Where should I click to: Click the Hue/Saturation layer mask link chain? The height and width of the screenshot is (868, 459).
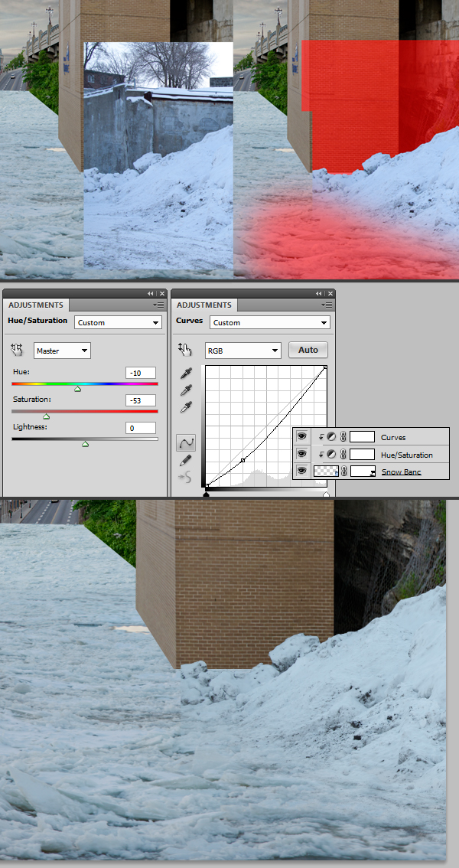[343, 455]
